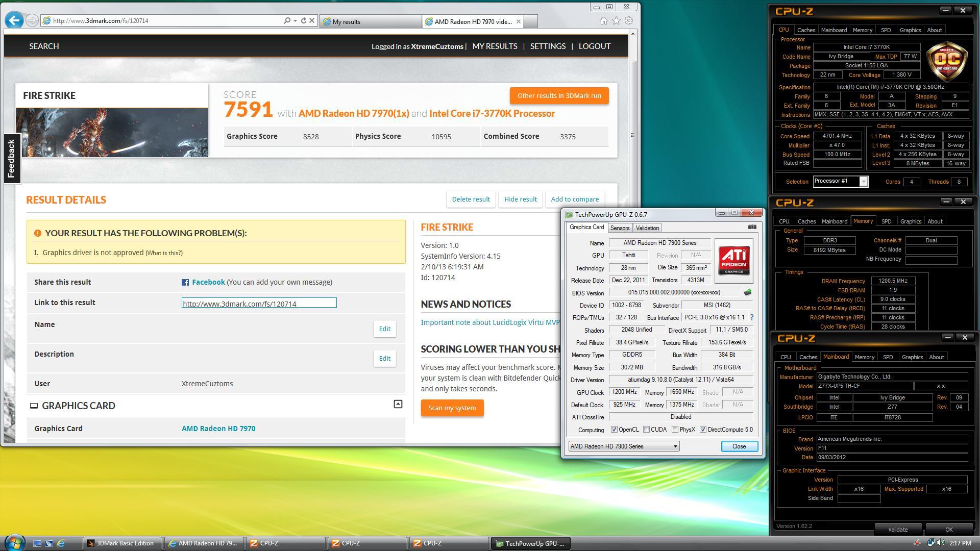Open the browser favorites star icon
Screen dimensions: 980x551
point(616,21)
